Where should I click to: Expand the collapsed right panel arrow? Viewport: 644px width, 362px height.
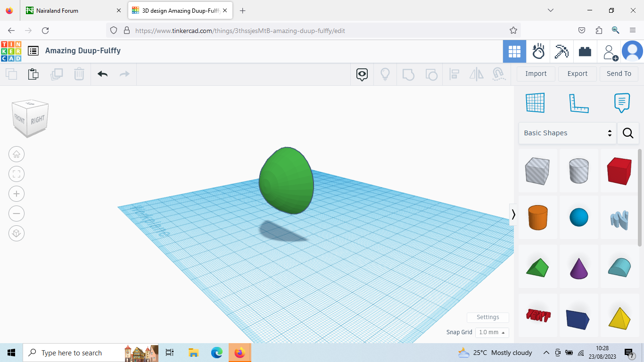coord(513,214)
